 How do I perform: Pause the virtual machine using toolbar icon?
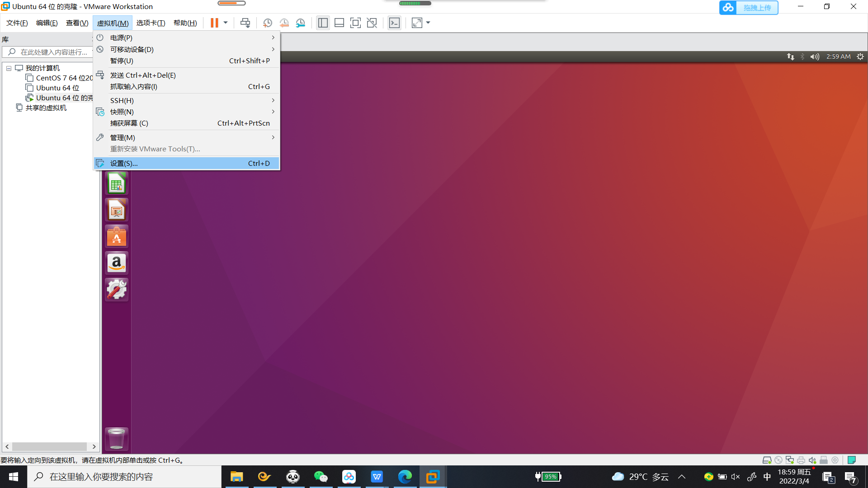coord(214,23)
